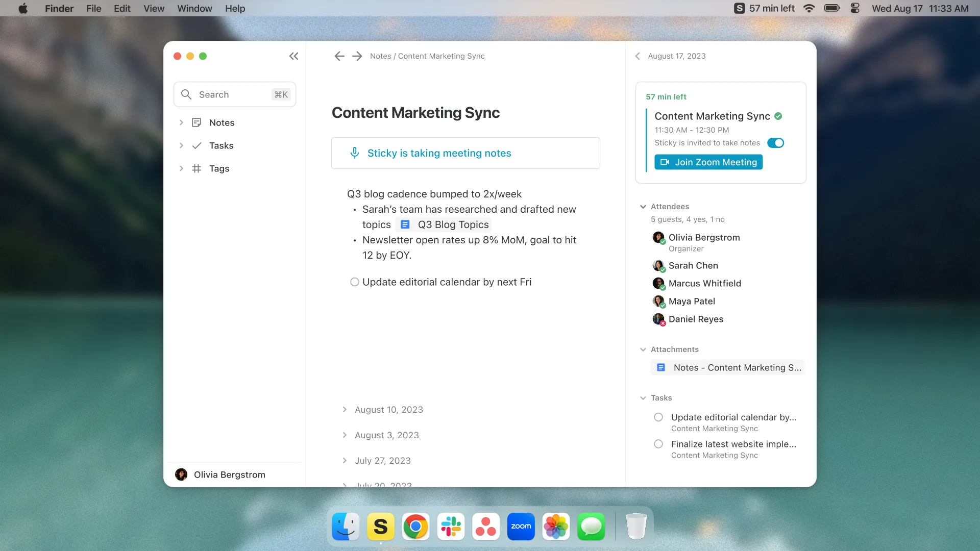This screenshot has width=980, height=551.
Task: Open Asana from the Dock
Action: (486, 527)
